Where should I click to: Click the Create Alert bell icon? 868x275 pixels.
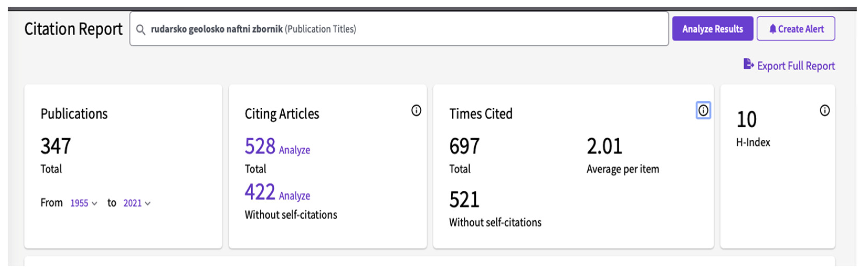(772, 29)
